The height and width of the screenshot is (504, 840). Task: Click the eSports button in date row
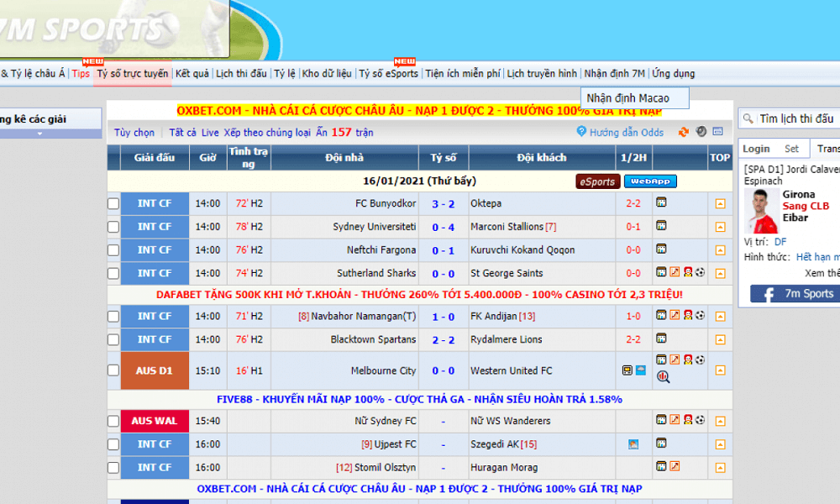tap(598, 181)
